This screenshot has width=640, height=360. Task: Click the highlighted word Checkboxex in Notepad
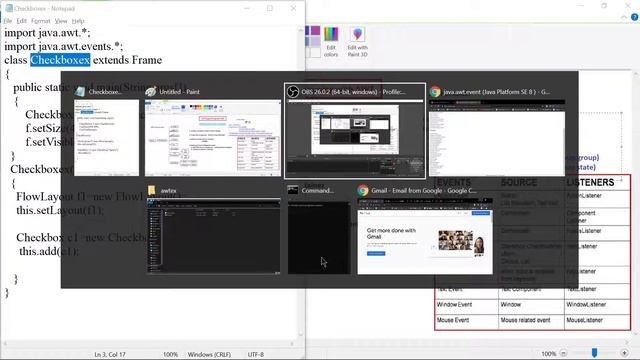[60, 60]
